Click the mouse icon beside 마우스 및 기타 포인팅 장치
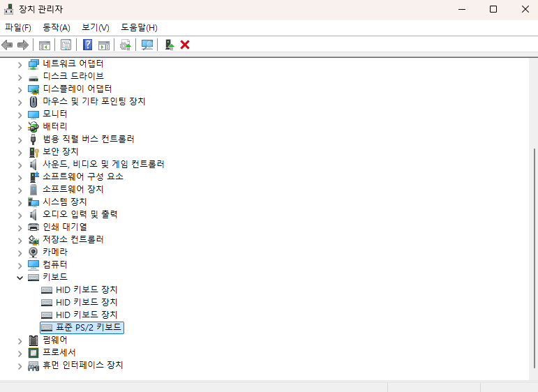 point(33,102)
